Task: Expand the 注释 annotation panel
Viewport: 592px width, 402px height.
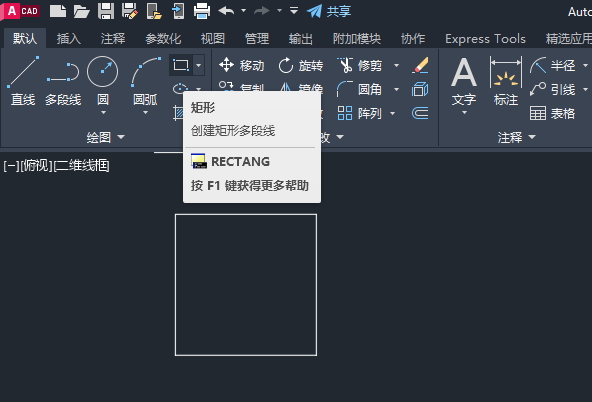Action: tap(516, 137)
